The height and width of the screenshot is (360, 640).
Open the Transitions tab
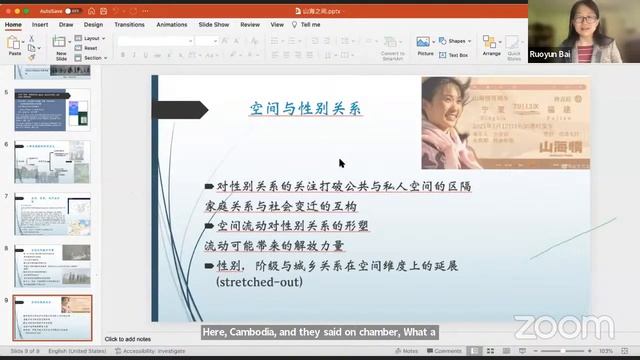[129, 25]
